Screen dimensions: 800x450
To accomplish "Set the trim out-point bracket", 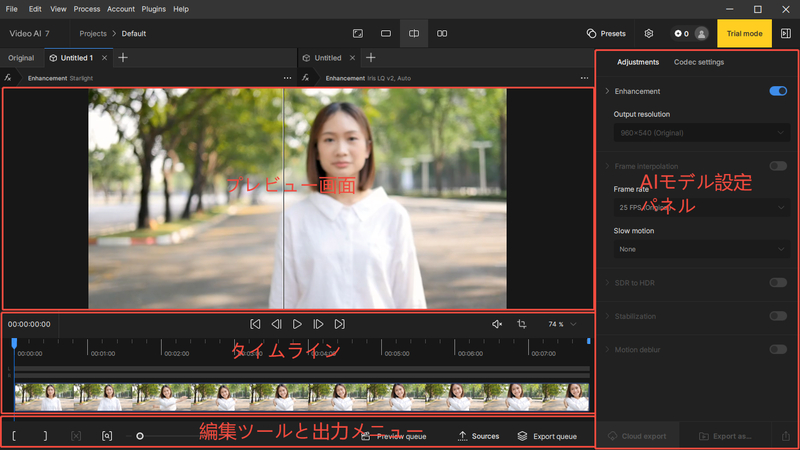I will (45, 436).
